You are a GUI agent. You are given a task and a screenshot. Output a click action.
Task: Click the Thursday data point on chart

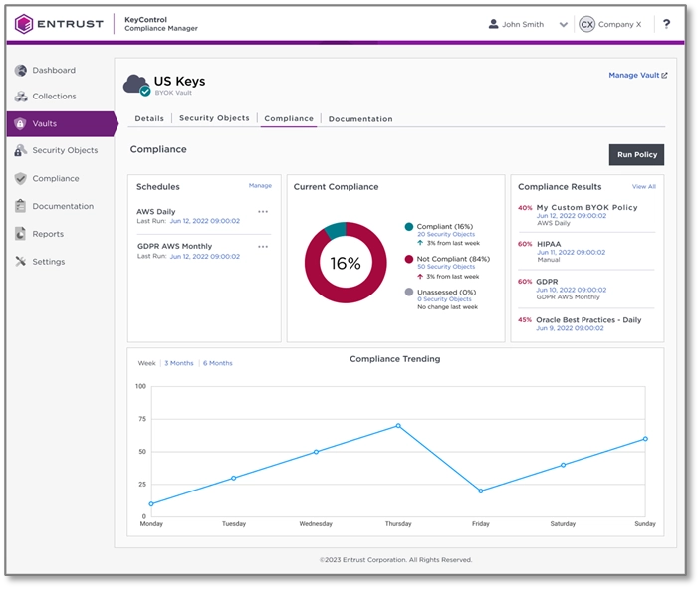(398, 426)
